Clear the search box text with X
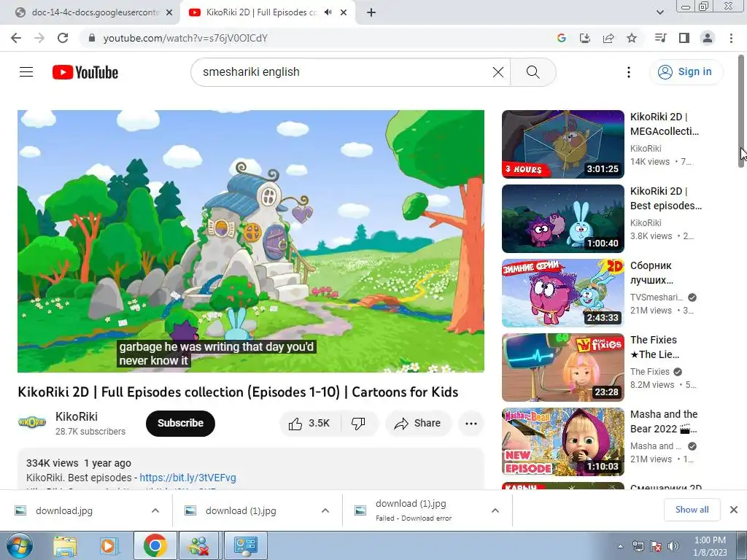 pos(498,72)
